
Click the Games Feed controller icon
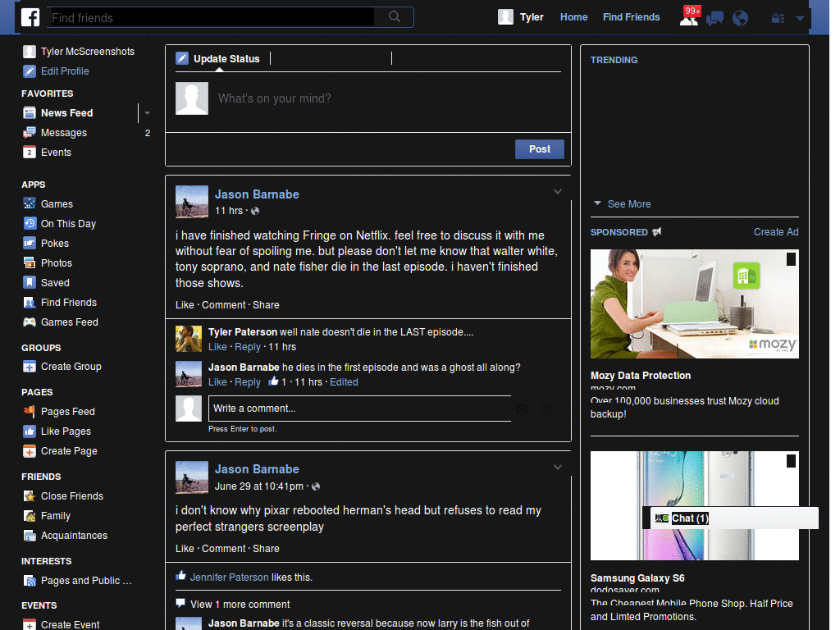point(30,322)
